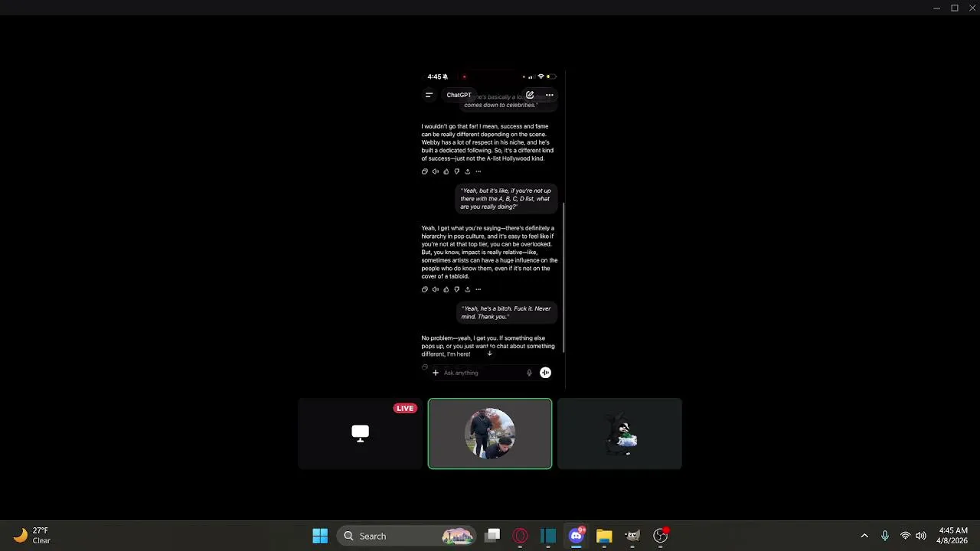980x551 pixels.
Task: Thumbs down the 'A-list Hollywood kind' reply
Action: point(457,171)
